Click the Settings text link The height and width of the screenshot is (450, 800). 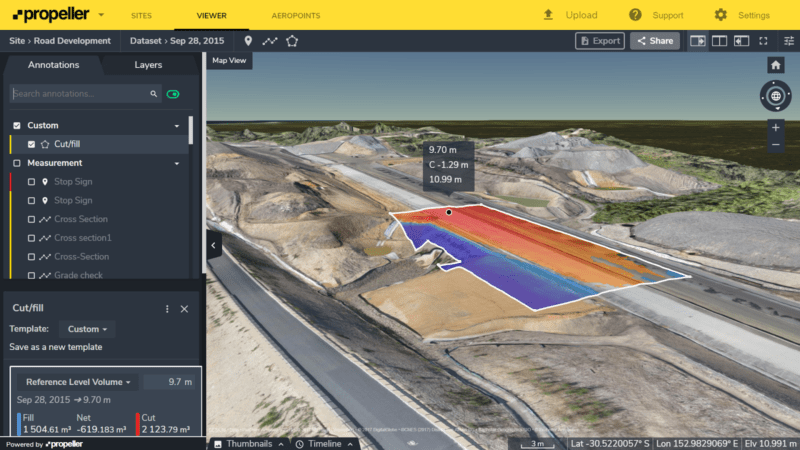[754, 15]
